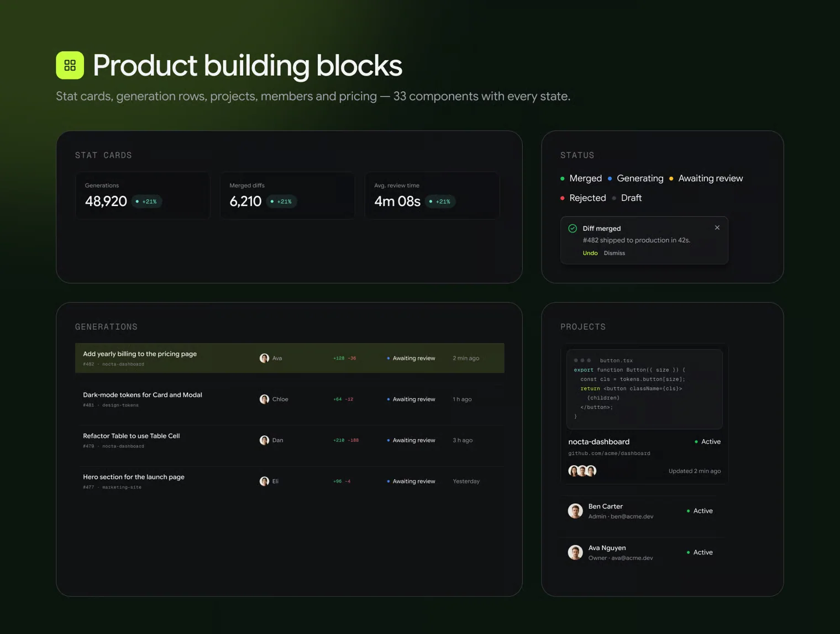Open Eli's avatar in the generations list
840x634 pixels.
pos(264,481)
